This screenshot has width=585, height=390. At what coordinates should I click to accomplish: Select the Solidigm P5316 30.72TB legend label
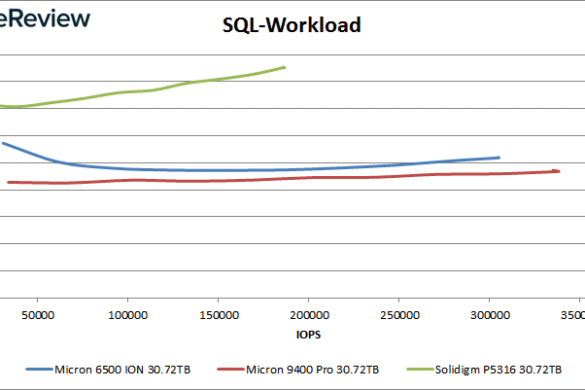pos(498,369)
